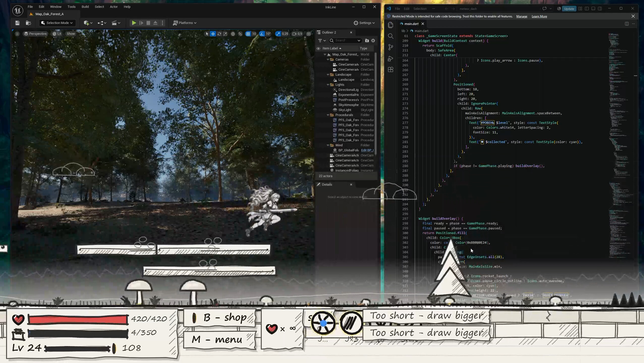The width and height of the screenshot is (644, 363).
Task: Toggle the Outliner visibility eye column header
Action: (318, 48)
